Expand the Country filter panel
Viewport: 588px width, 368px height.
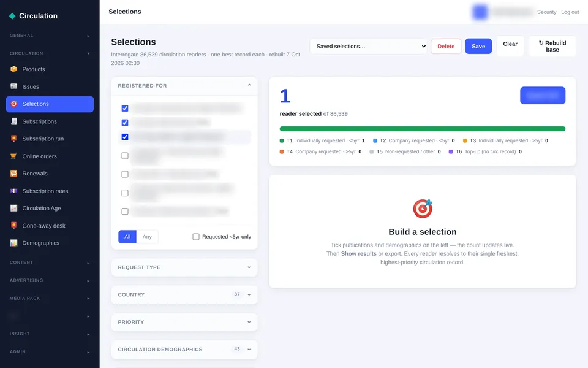click(x=184, y=295)
